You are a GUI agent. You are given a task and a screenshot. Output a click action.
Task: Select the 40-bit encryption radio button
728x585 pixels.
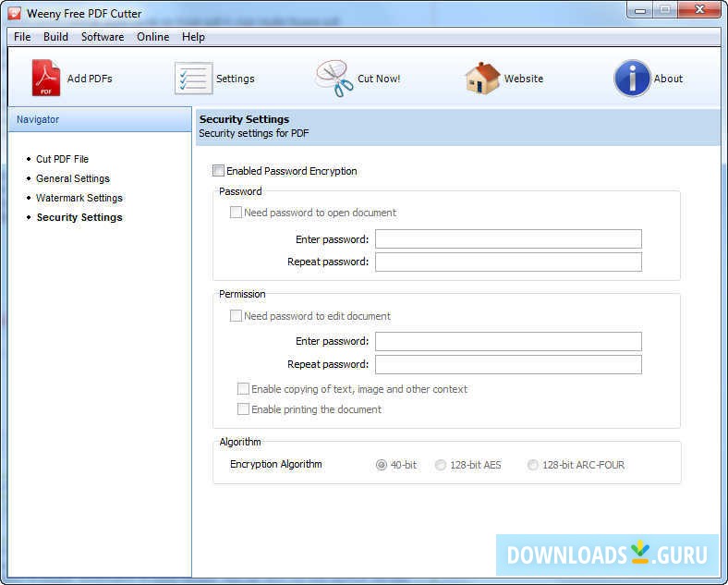coord(382,465)
